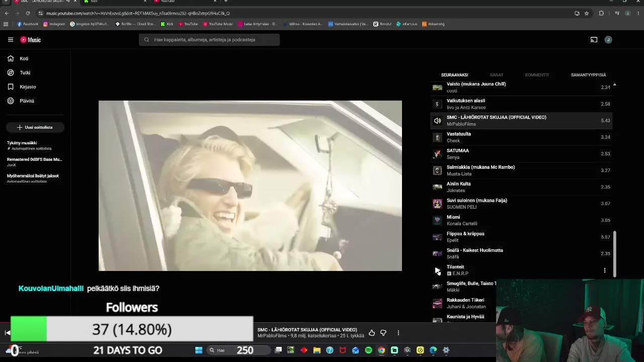Open the Facebook bookmark

click(28, 24)
